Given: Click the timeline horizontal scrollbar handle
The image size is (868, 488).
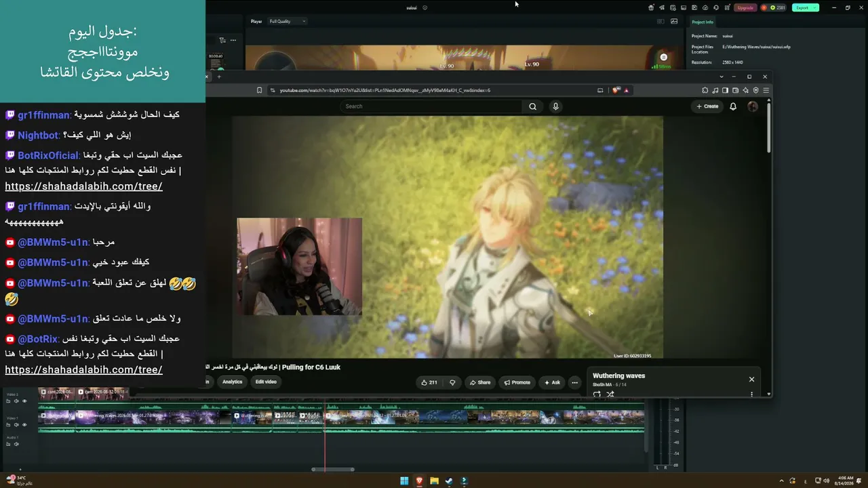Looking at the screenshot, I should pos(333,469).
